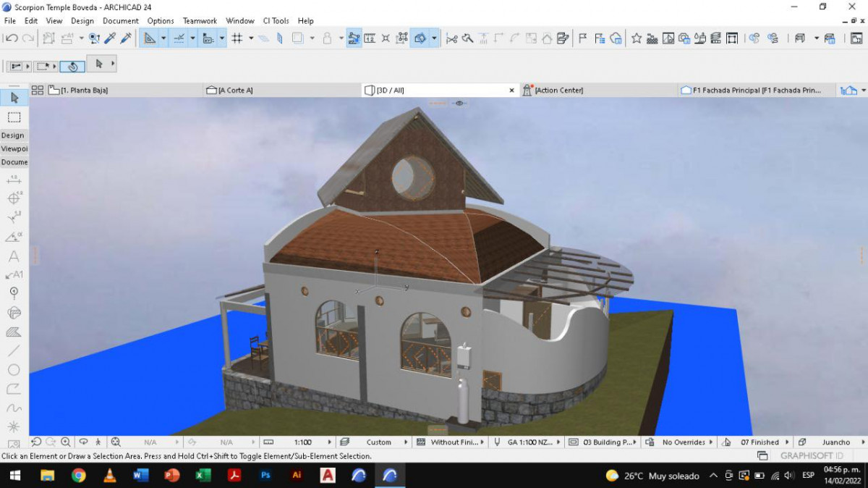Toggle Snap Guides and Points button

tap(179, 38)
